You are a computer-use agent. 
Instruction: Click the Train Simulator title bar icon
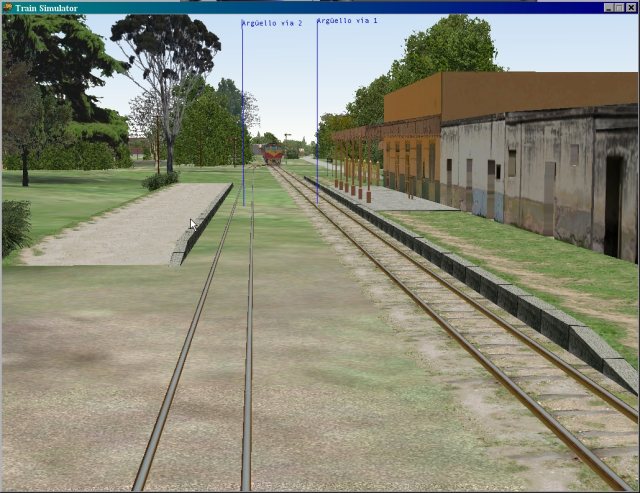coord(6,7)
